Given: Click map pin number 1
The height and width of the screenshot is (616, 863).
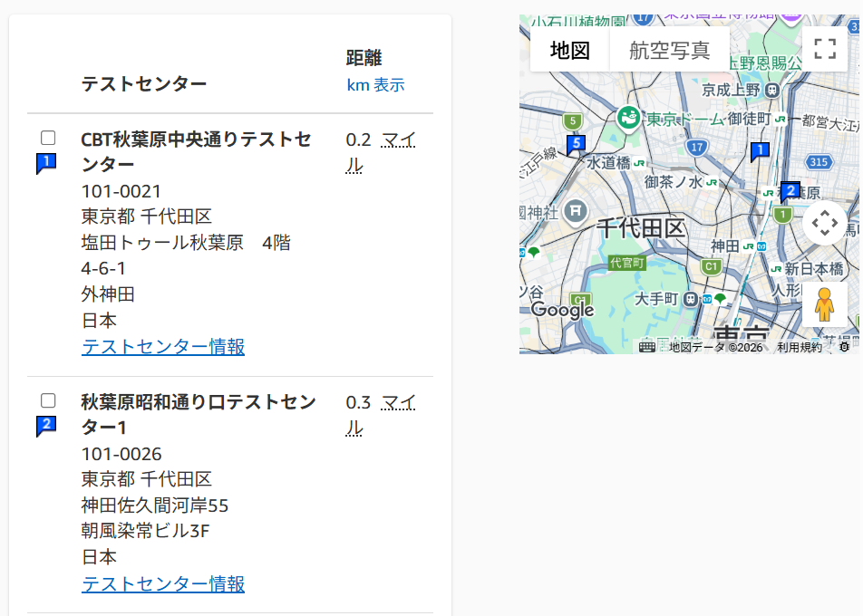Looking at the screenshot, I should point(760,151).
